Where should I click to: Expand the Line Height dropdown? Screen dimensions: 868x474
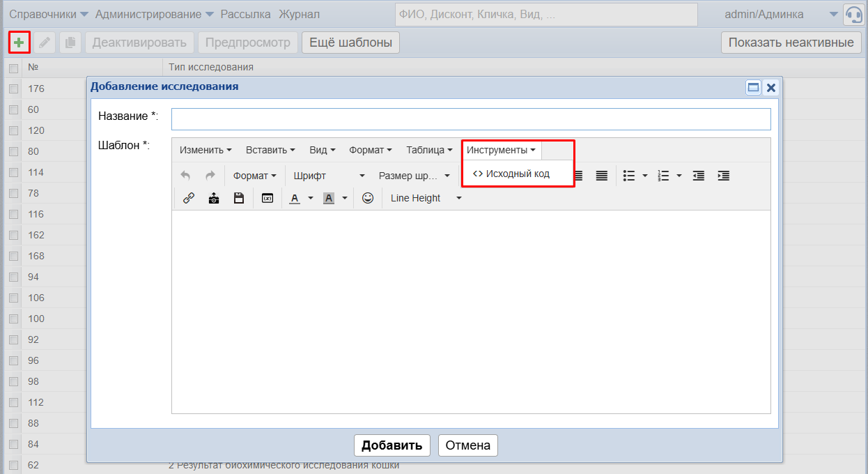point(426,198)
